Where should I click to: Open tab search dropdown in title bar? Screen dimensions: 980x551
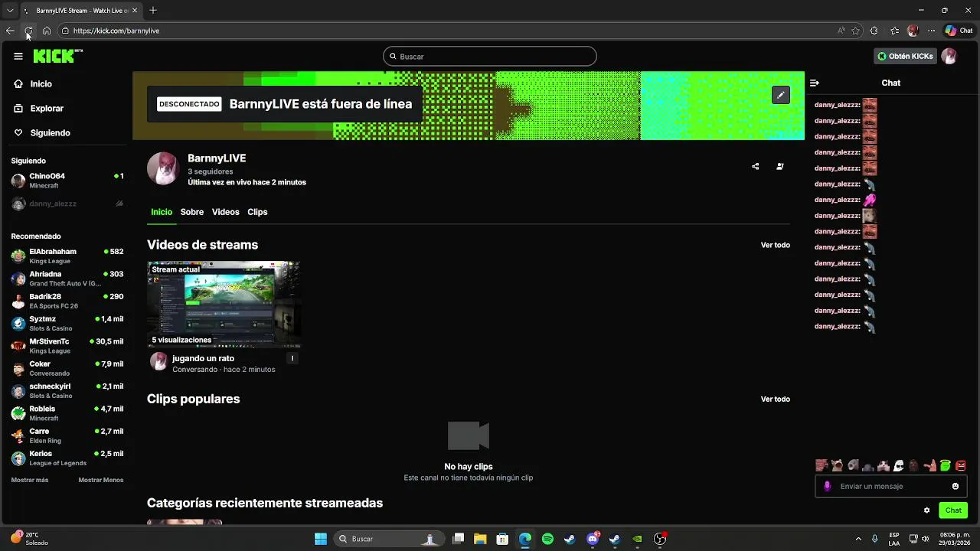[10, 11]
